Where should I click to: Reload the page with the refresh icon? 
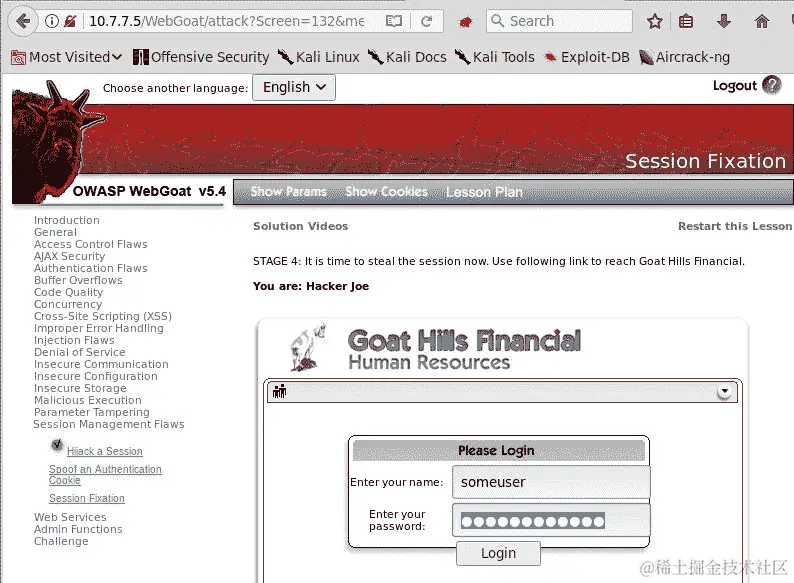click(426, 21)
